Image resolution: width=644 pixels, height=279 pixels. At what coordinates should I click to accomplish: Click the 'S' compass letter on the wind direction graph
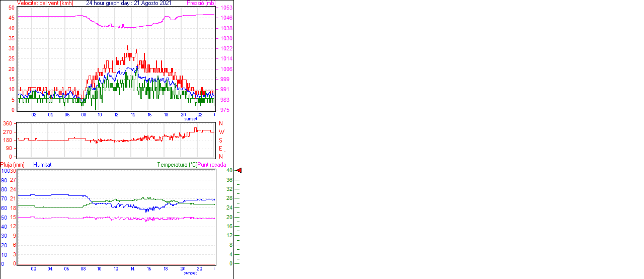(x=220, y=141)
